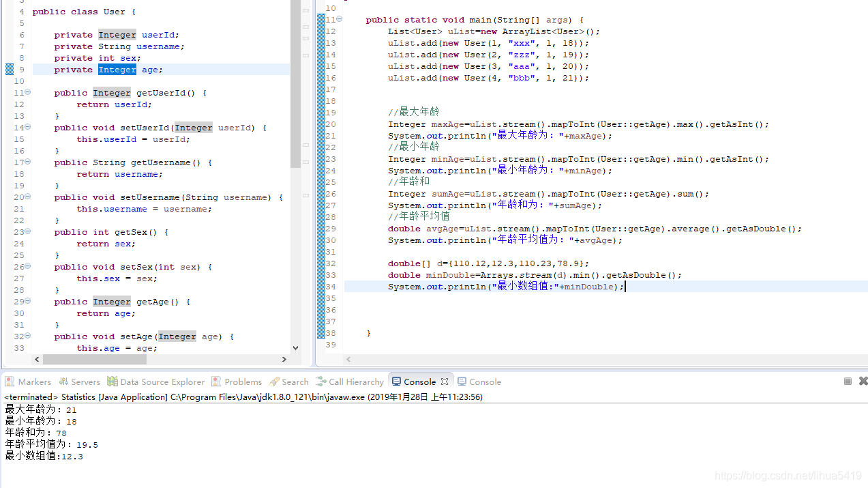Click the 'return userId;' statement
Image resolution: width=868 pixels, height=488 pixels.
114,104
